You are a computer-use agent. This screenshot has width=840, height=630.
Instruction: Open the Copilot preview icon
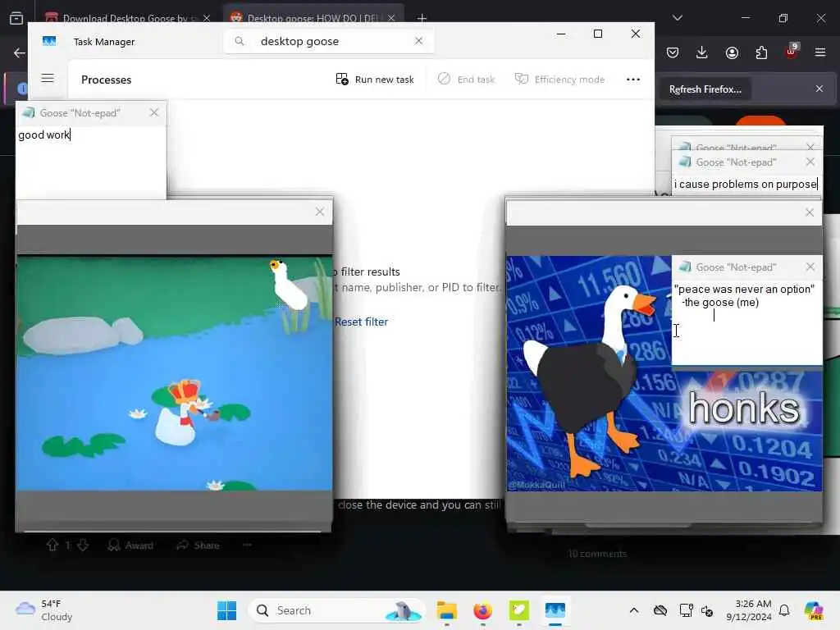814,610
